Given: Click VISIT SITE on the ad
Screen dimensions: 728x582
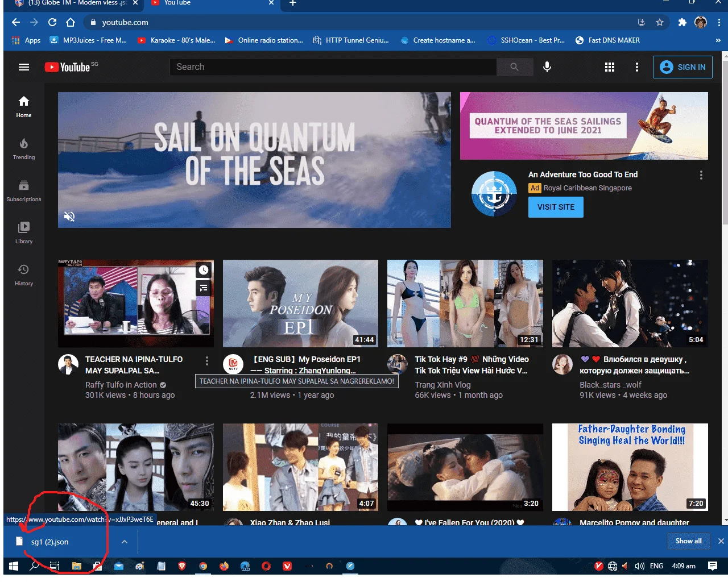Looking at the screenshot, I should (x=556, y=207).
